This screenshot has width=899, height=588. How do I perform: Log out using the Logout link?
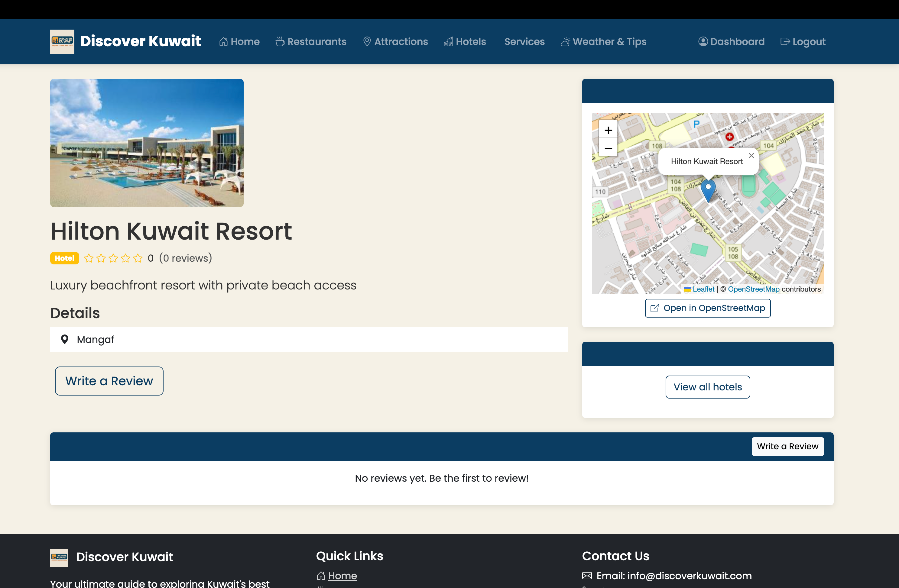[803, 41]
